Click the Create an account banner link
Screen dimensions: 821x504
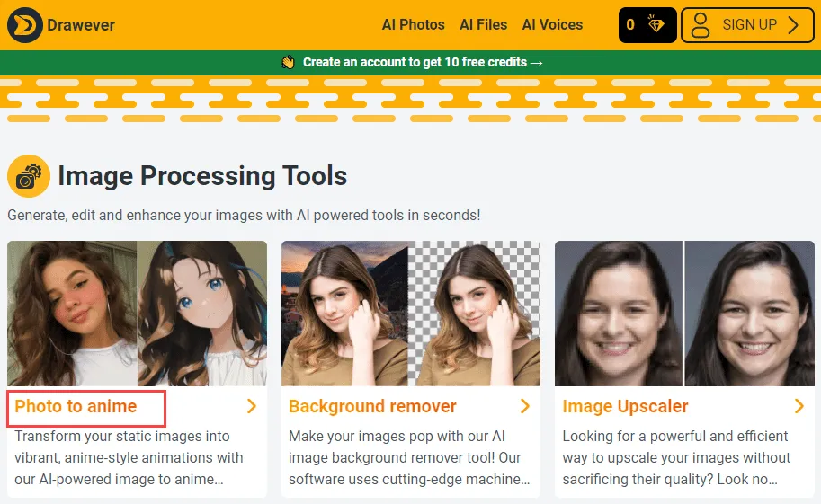(x=422, y=63)
